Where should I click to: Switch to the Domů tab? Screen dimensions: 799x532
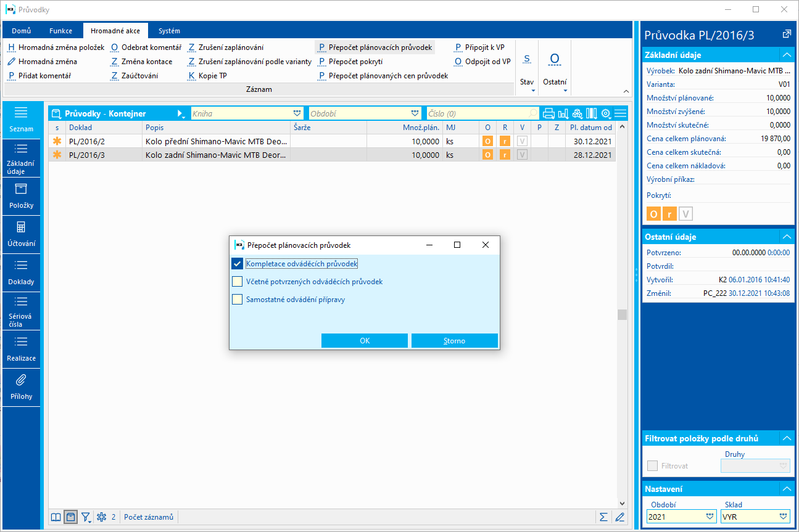click(22, 30)
